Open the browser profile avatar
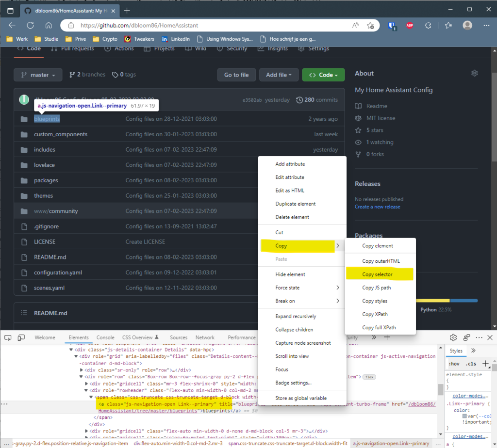 coord(467,25)
